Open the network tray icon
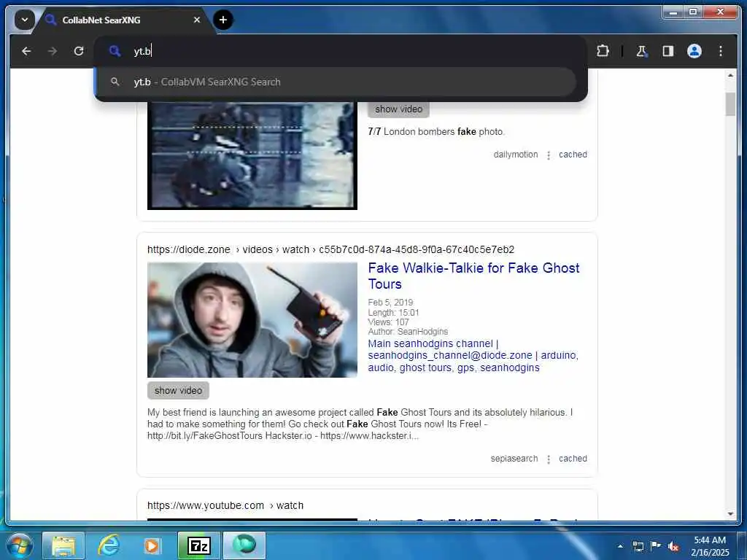Image resolution: width=747 pixels, height=560 pixels. (x=638, y=546)
